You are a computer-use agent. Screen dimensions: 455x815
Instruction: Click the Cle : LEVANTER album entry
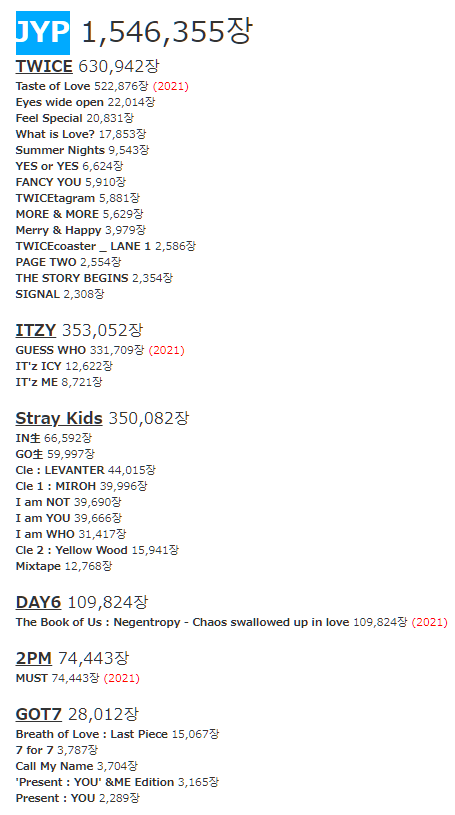60,470
